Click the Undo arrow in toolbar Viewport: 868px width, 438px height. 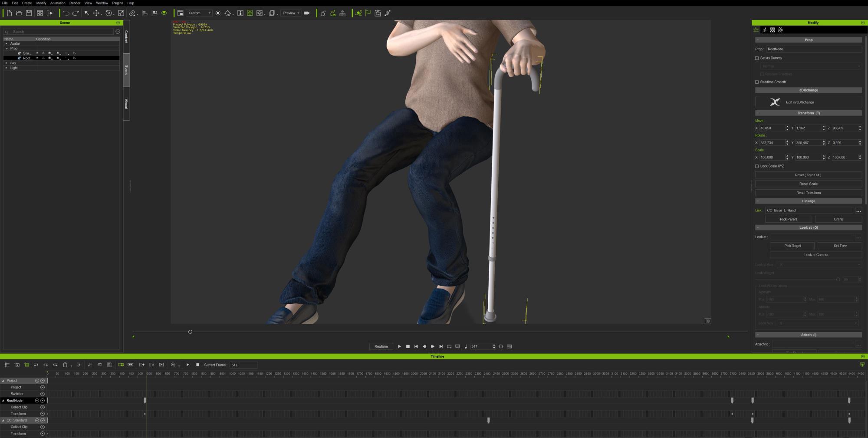click(x=66, y=13)
